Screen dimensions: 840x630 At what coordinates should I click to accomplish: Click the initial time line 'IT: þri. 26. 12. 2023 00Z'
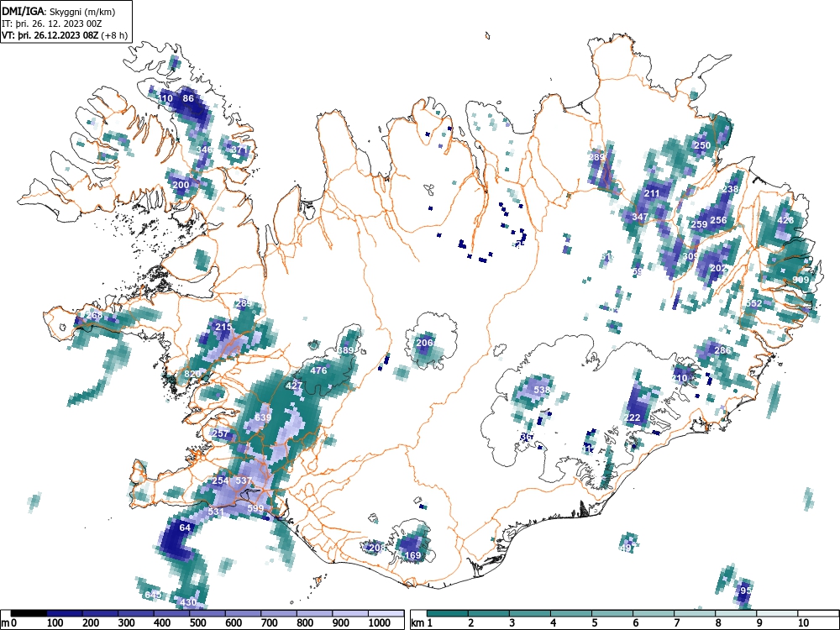tap(52, 23)
